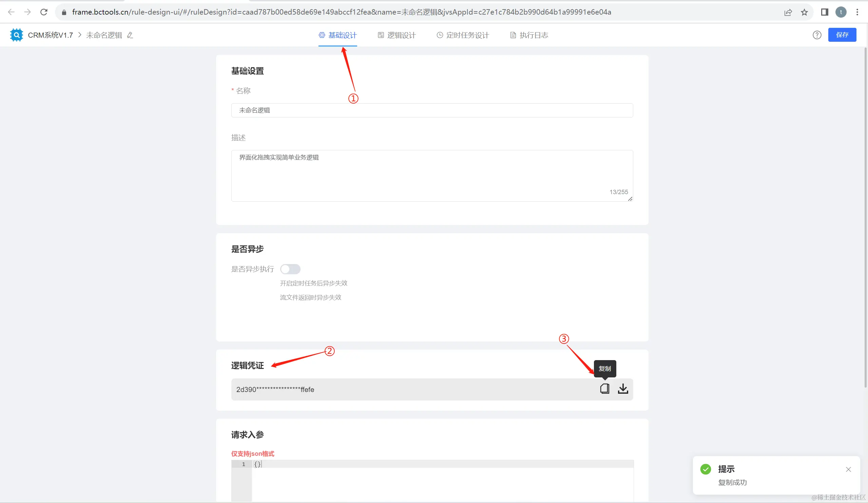Switch to the 逻辑设计 tab
868x503 pixels.
397,35
